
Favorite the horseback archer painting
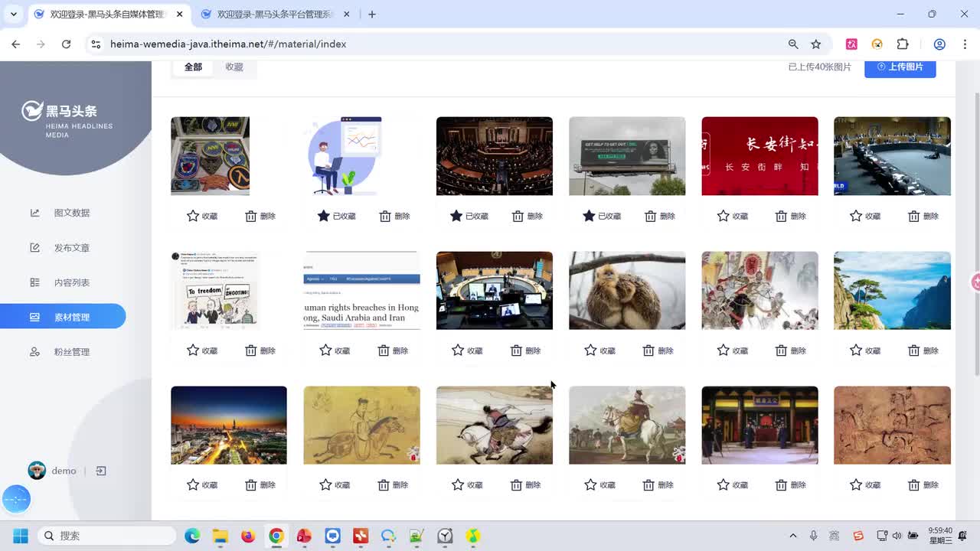467,485
